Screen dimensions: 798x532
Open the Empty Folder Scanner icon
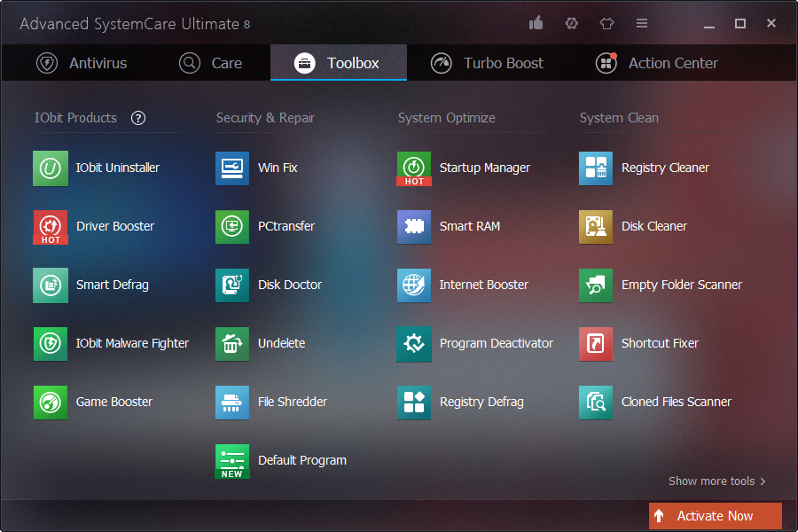pos(596,286)
